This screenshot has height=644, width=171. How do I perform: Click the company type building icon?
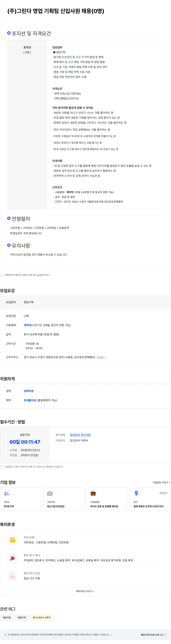coord(50,493)
